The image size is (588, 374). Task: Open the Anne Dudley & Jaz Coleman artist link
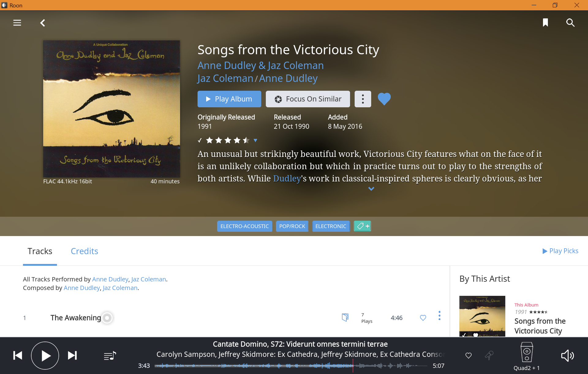(261, 65)
